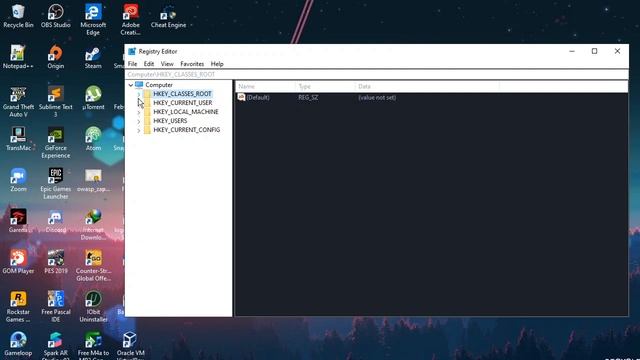
Task: Sort values by the Name column header
Action: pyautogui.click(x=265, y=87)
